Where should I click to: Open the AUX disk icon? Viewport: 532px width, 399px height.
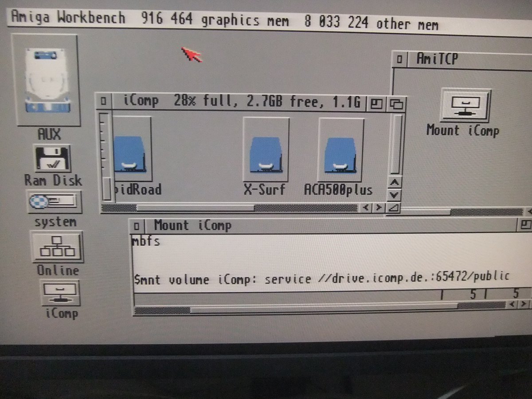(48, 81)
